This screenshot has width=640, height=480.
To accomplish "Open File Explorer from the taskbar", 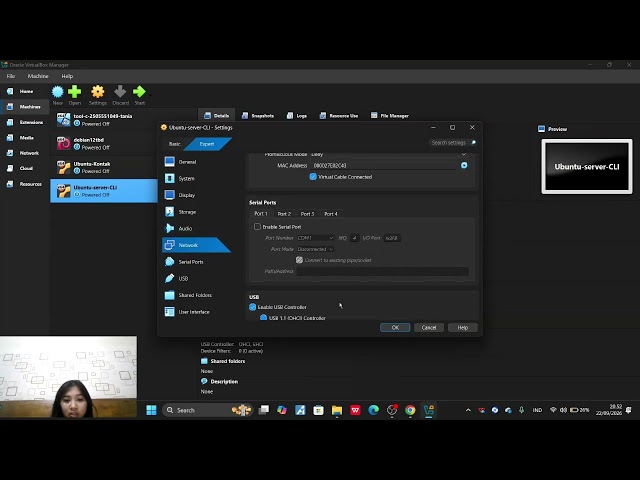I will point(337,410).
